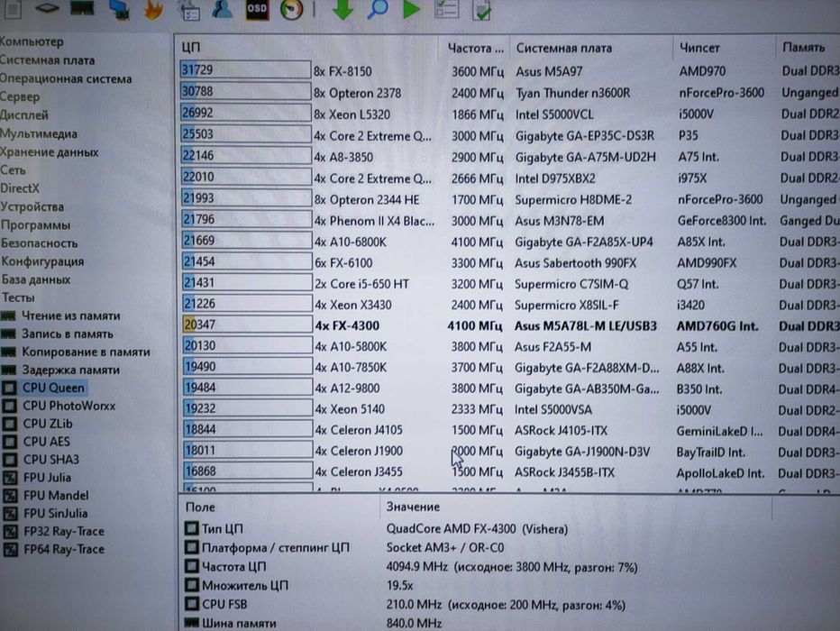Open the Системная плата category
This screenshot has width=840, height=631.
point(47,60)
